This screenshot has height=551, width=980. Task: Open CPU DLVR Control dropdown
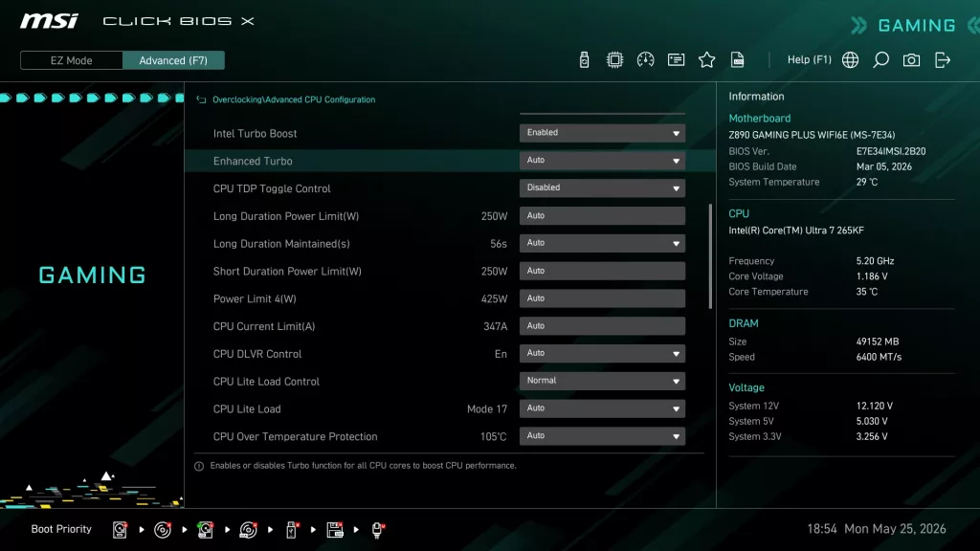coord(602,354)
